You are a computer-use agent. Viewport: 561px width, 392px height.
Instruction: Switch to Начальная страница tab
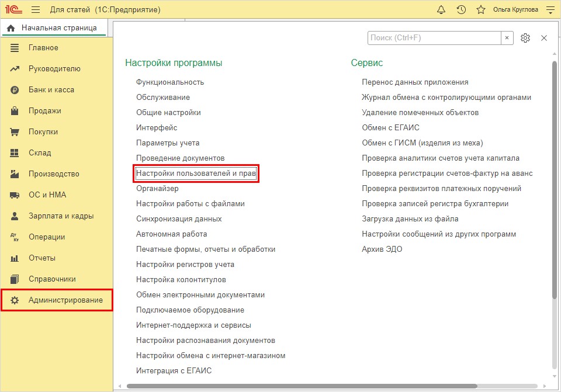[x=54, y=28]
